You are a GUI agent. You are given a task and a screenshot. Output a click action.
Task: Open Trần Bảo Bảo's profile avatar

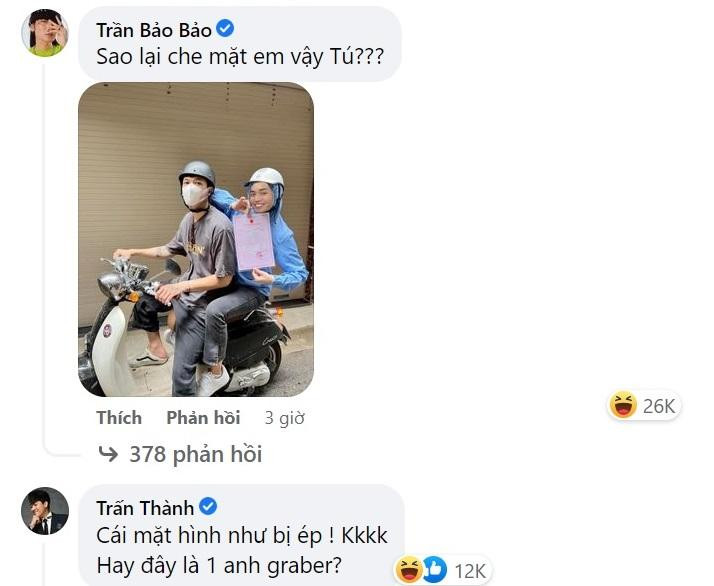(x=45, y=33)
